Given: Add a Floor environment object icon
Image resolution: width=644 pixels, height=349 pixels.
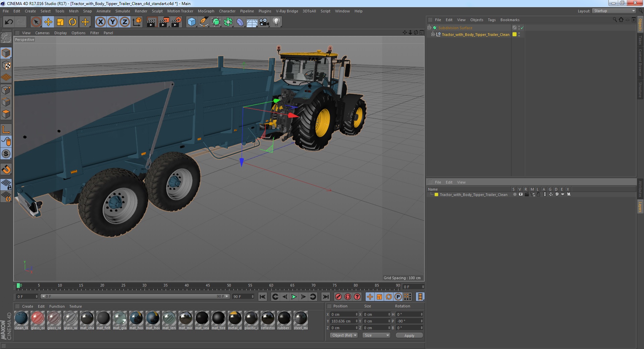Looking at the screenshot, I should coord(252,22).
